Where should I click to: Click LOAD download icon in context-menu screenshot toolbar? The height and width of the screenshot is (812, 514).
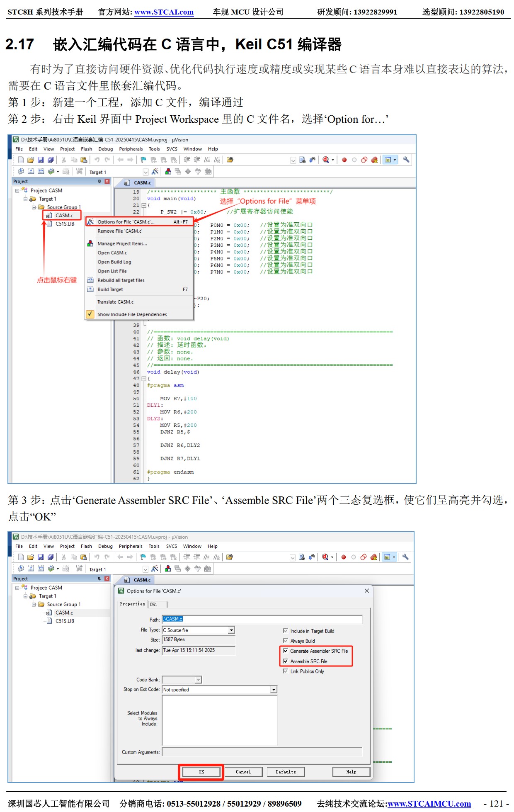pos(79,171)
